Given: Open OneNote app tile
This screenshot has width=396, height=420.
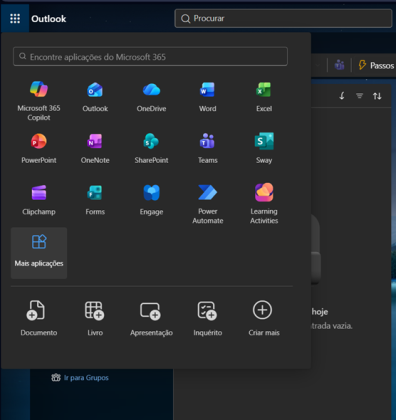Looking at the screenshot, I should [x=95, y=149].
